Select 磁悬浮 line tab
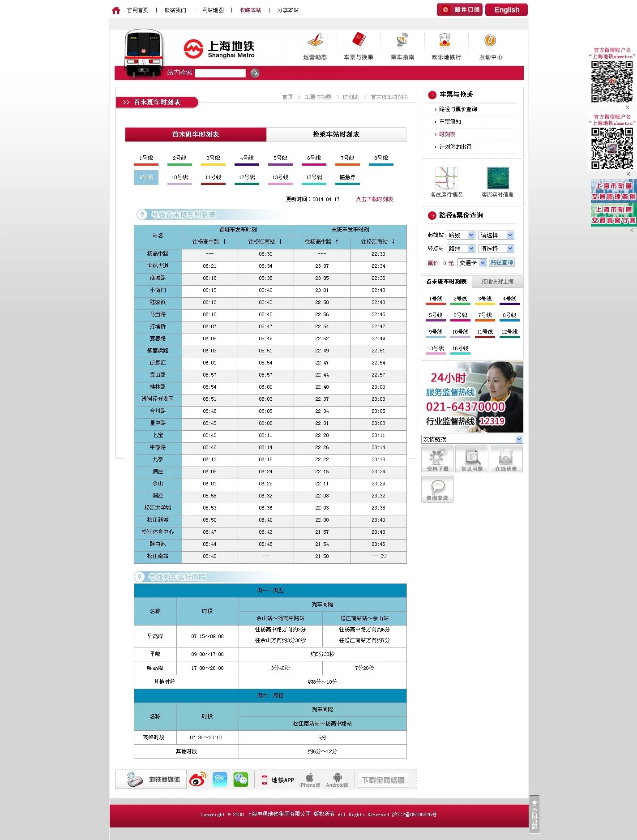 click(x=347, y=178)
